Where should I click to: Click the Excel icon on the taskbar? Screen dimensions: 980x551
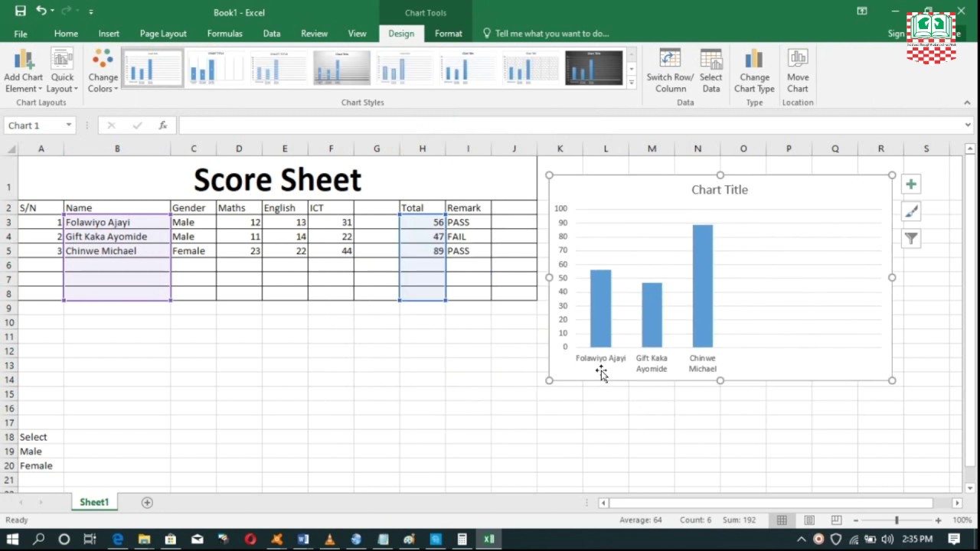point(488,540)
